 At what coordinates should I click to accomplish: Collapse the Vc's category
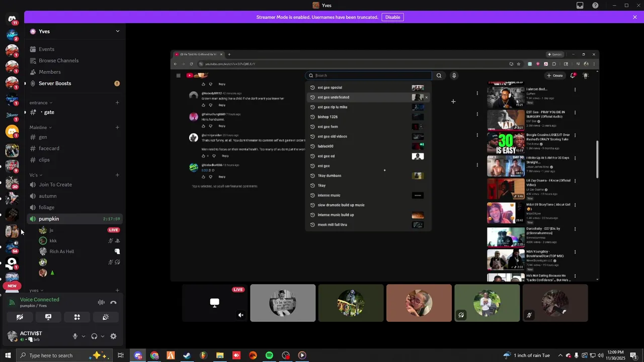point(36,175)
